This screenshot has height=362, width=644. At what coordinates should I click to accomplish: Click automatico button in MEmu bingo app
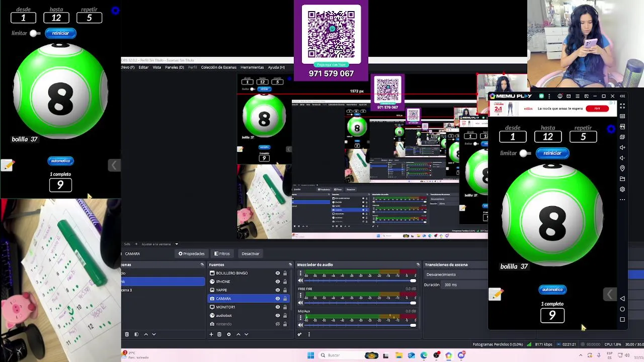(552, 290)
